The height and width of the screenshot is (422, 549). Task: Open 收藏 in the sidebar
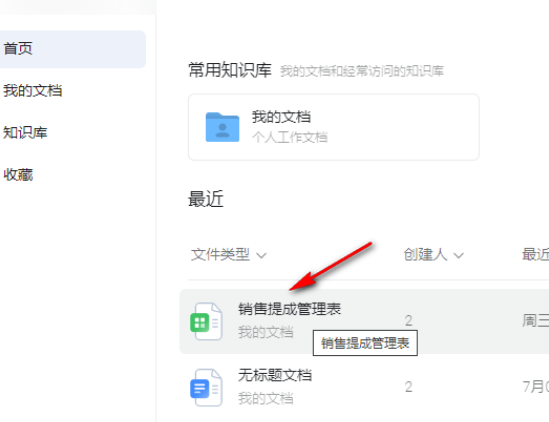[x=18, y=175]
